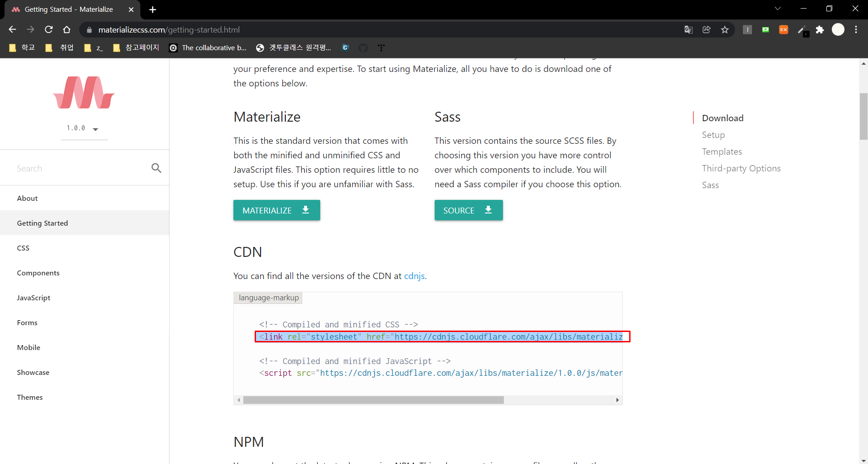The height and width of the screenshot is (464, 868).
Task: Open the Google Translate icon
Action: point(688,30)
